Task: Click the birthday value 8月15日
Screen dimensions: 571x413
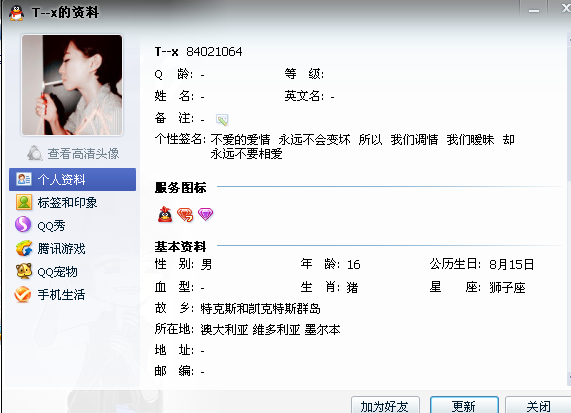Action: [511, 264]
